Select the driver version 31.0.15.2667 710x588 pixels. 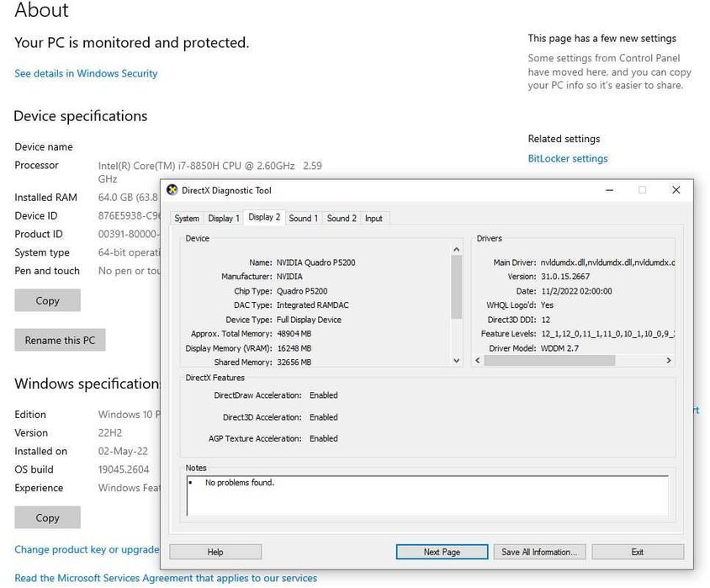[565, 277]
